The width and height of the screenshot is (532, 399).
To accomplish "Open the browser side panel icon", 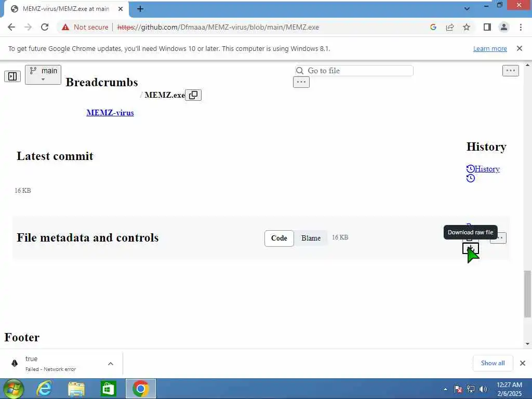I will pyautogui.click(x=487, y=27).
